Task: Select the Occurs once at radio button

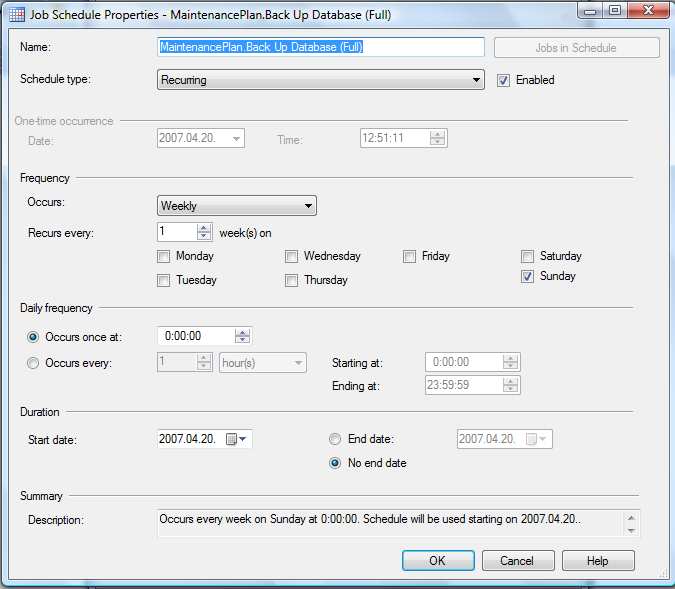Action: pyautogui.click(x=33, y=337)
